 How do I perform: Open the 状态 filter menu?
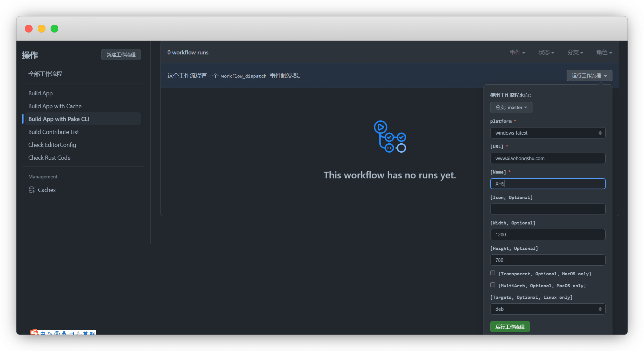point(546,52)
